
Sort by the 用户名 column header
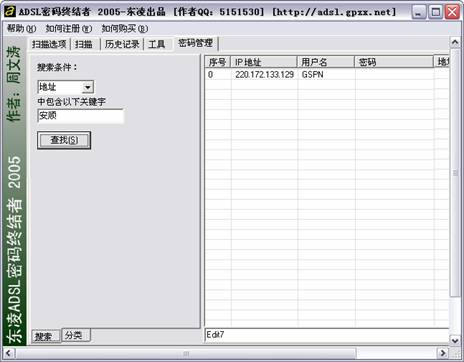click(x=326, y=62)
